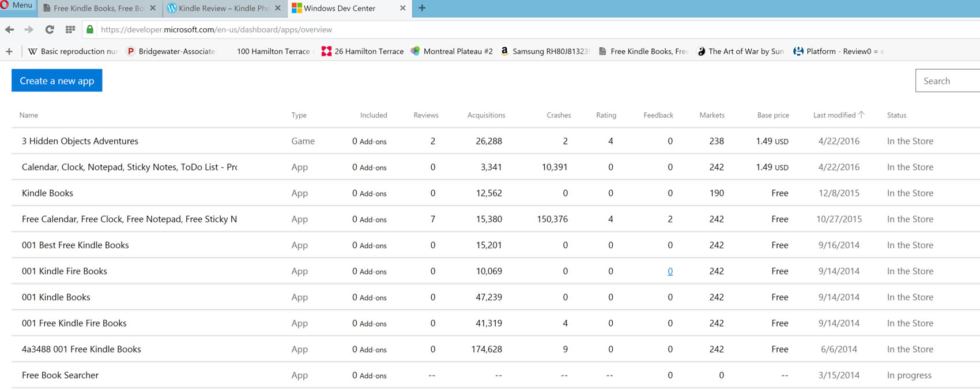This screenshot has width=980, height=390.
Task: Sort table by Name column header
Action: point(29,115)
